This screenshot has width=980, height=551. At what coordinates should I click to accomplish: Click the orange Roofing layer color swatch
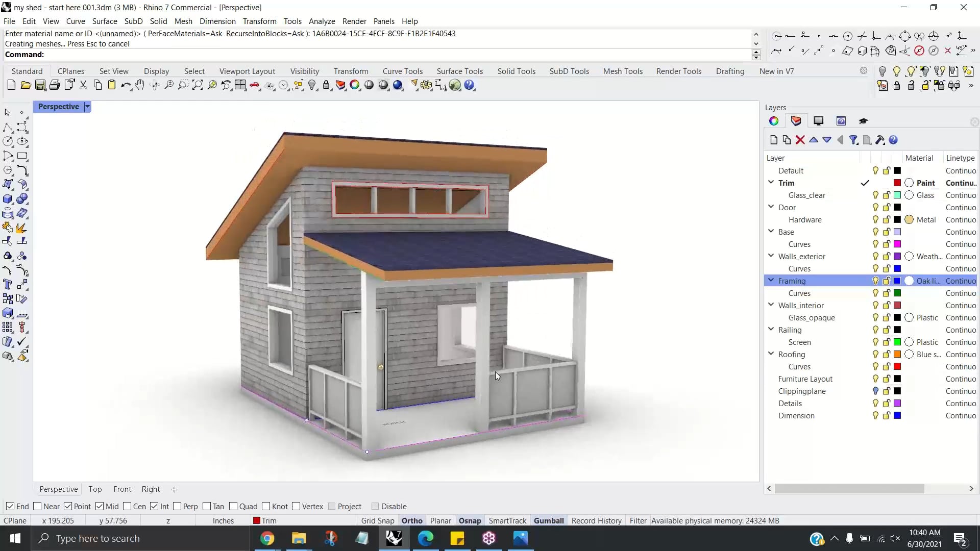[897, 354]
